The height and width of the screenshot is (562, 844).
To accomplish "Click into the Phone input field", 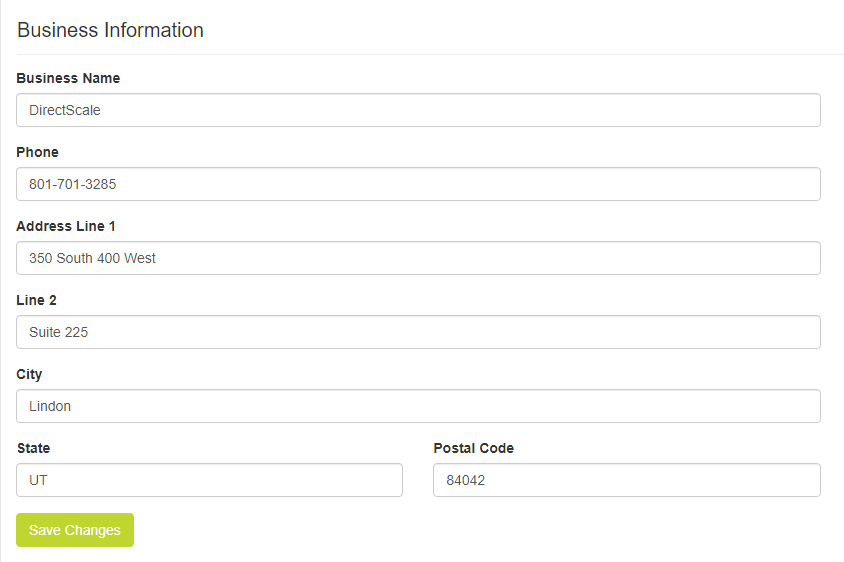I will (418, 184).
